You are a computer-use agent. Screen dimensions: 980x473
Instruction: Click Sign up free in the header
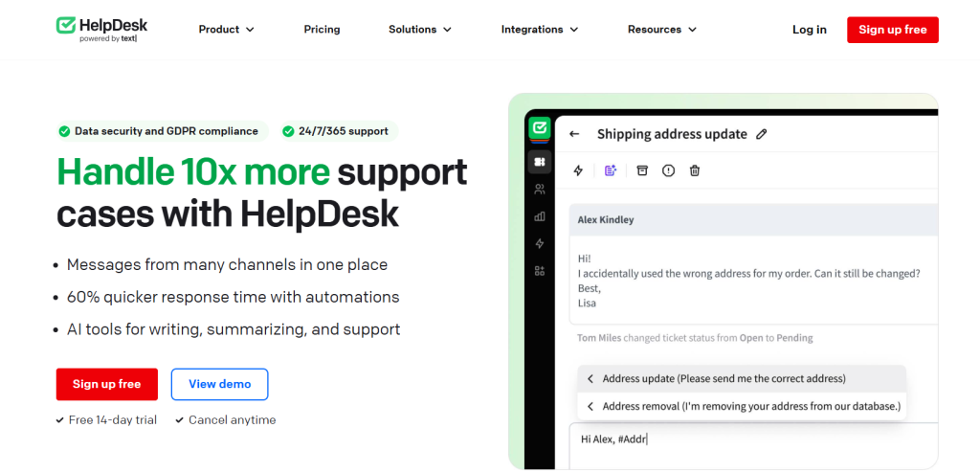[893, 30]
